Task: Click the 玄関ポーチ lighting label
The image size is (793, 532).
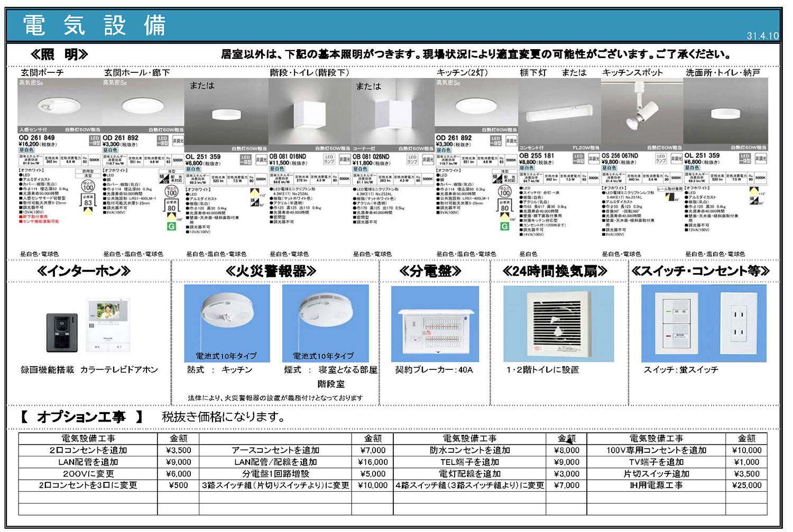Action: pyautogui.click(x=42, y=72)
